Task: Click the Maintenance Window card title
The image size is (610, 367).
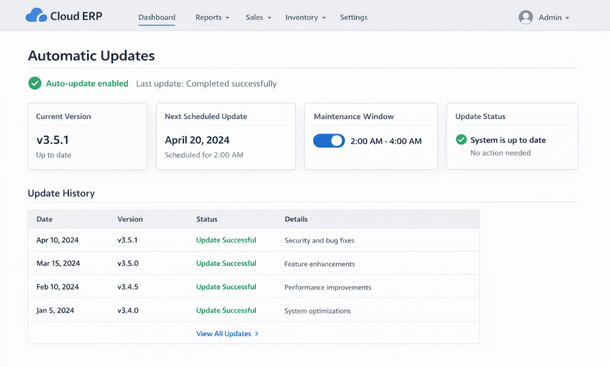Action: (354, 116)
